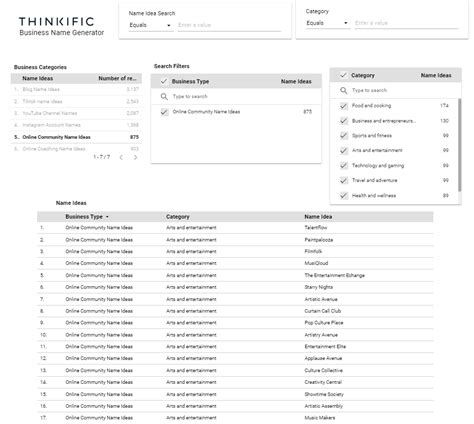Toggle the select-all checkmark beside Category header
474x424 pixels.
pos(343,75)
